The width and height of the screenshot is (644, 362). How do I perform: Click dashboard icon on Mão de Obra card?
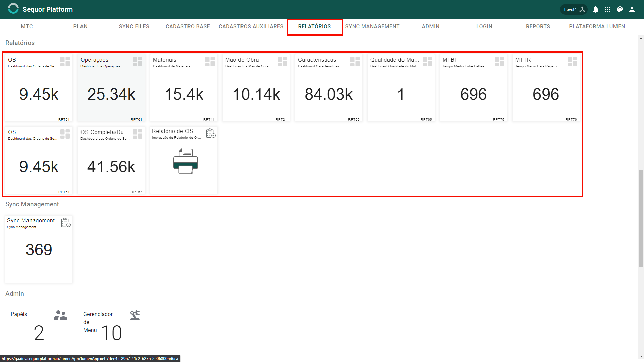pos(282,62)
